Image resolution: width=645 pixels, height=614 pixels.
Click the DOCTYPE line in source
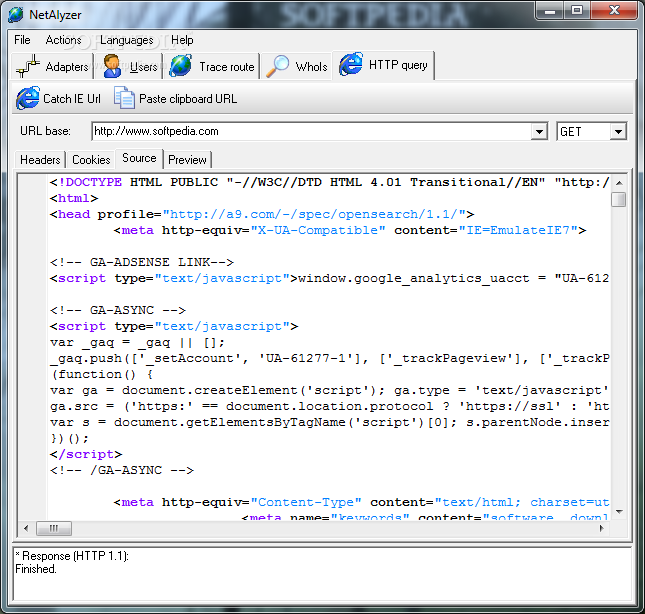point(329,182)
